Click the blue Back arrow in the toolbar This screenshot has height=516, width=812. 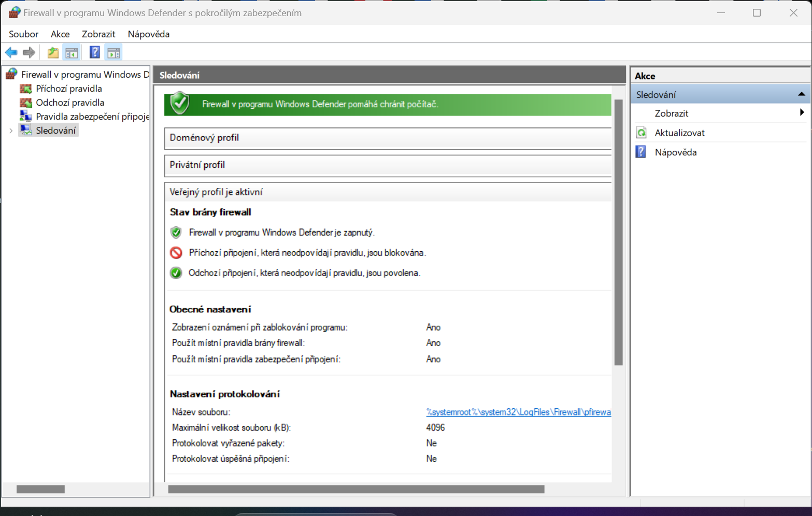(x=11, y=52)
